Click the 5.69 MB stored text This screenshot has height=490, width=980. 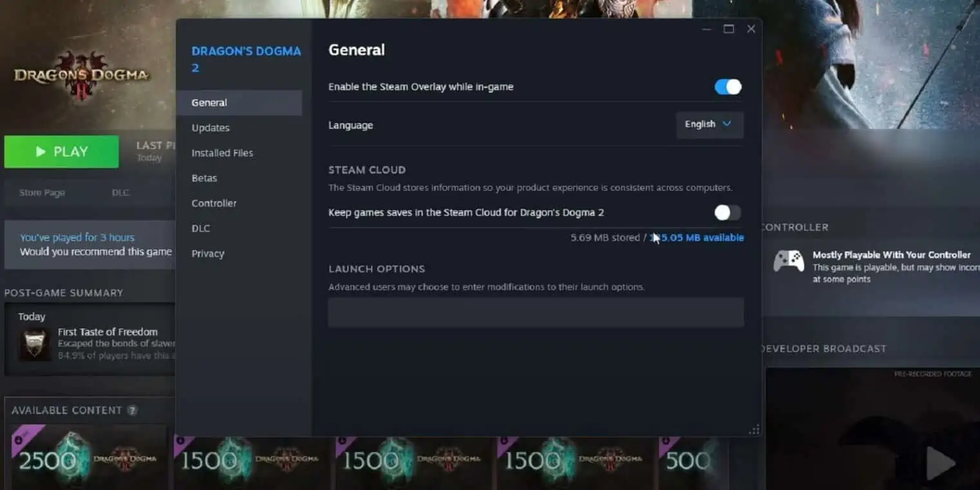605,237
